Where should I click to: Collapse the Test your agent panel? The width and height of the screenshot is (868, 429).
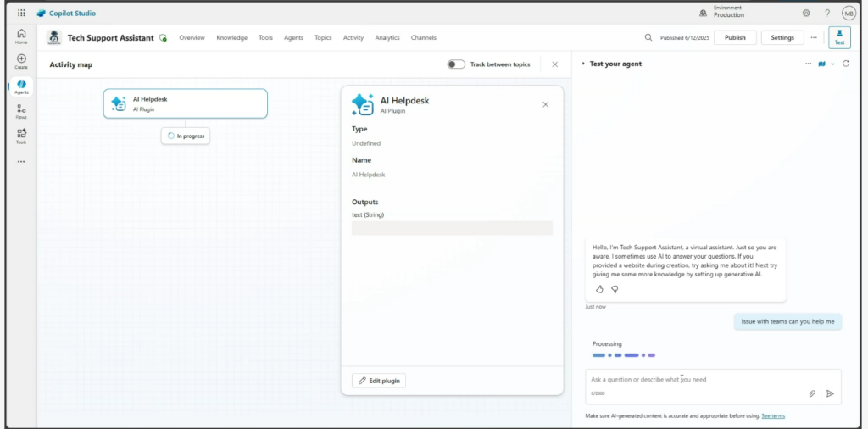(583, 64)
